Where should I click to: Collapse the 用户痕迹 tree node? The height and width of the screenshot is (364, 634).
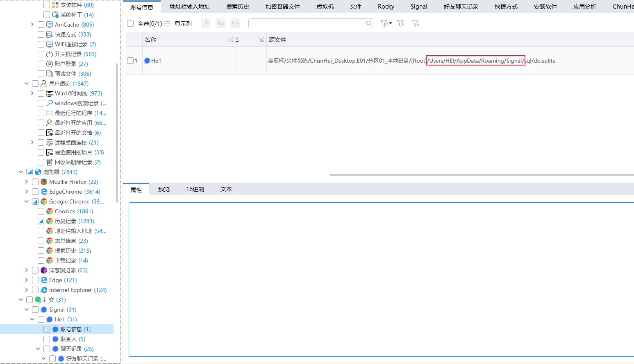coord(27,84)
